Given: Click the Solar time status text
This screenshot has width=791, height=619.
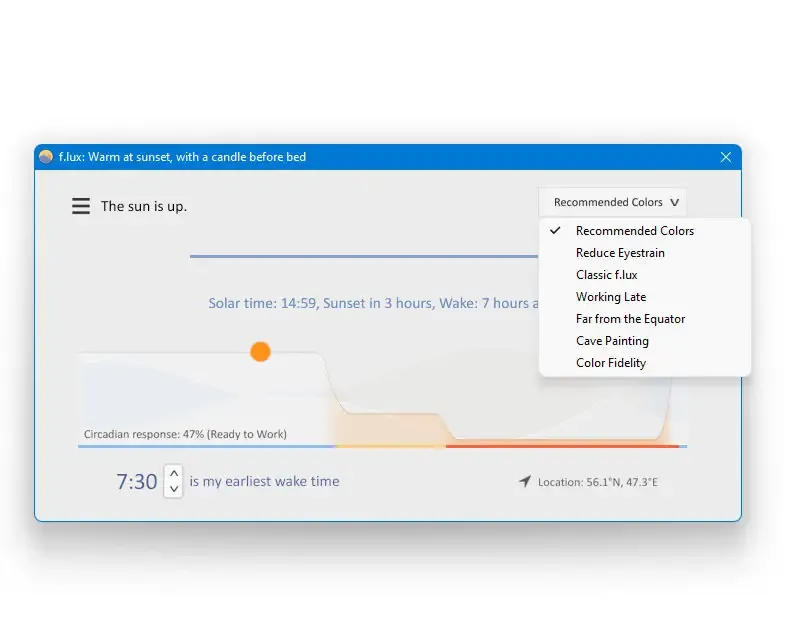Looking at the screenshot, I should [373, 303].
